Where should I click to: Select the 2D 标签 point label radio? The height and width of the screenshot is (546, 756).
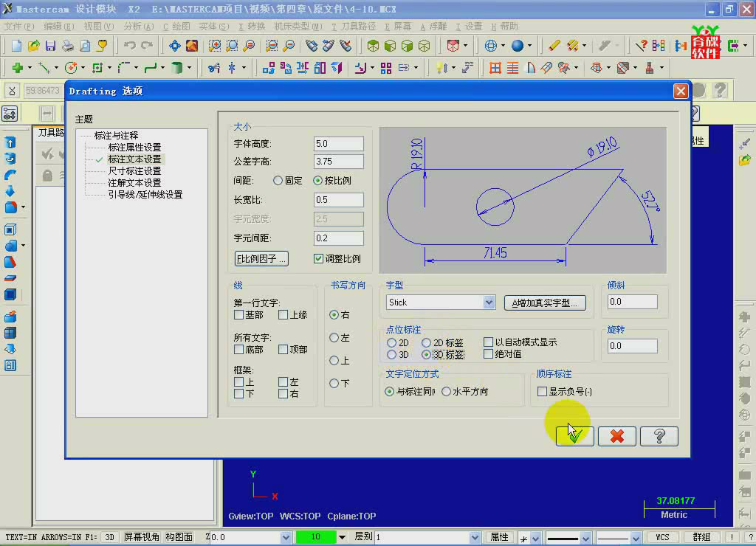coord(426,342)
